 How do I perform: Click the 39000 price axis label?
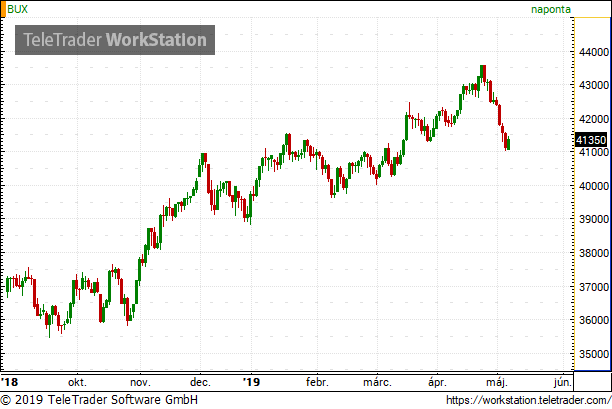594,219
